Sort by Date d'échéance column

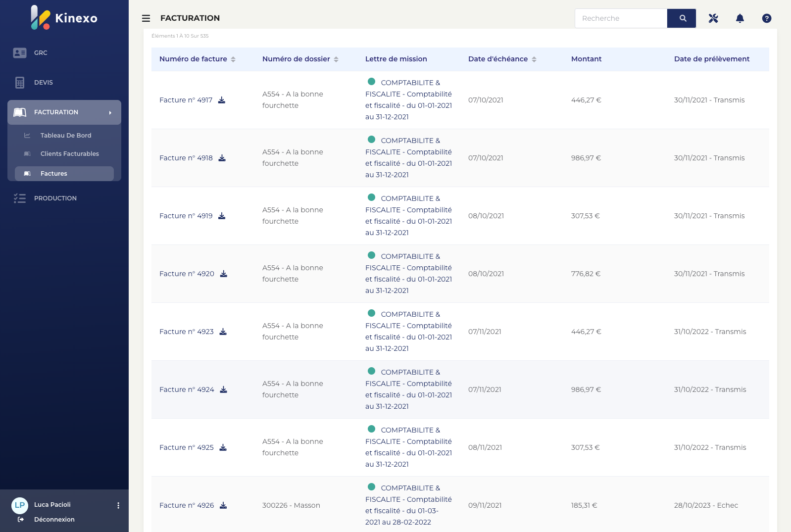534,59
